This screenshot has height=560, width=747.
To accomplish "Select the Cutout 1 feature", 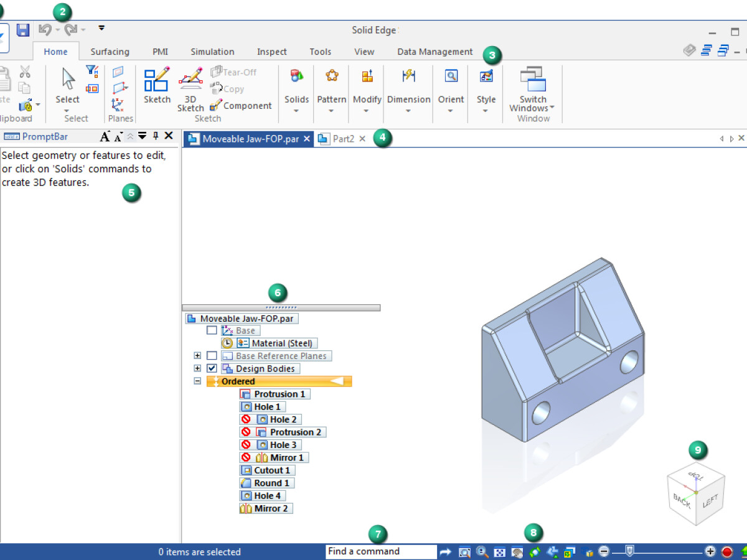I will pyautogui.click(x=267, y=470).
